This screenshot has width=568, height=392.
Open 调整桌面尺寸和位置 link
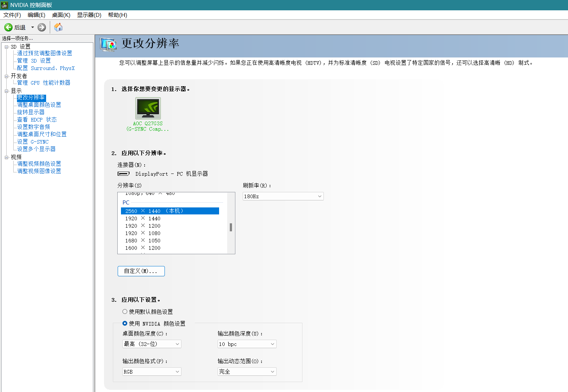[42, 134]
